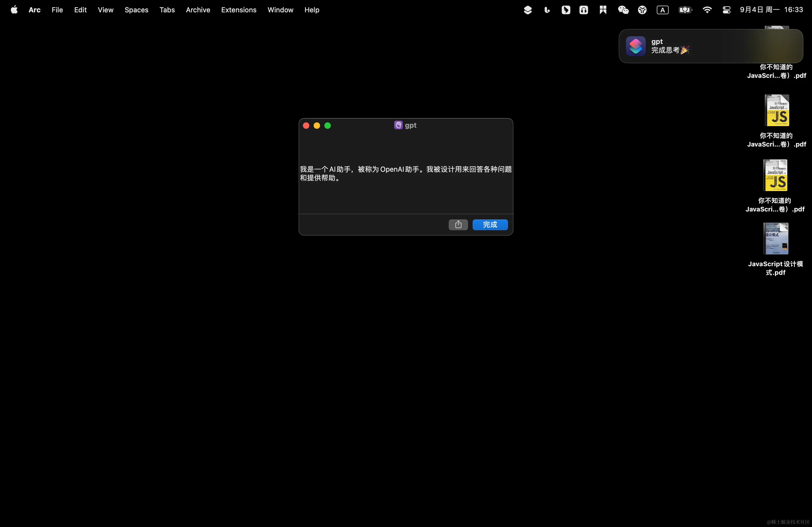Click the Wi-Fi status icon
This screenshot has height=527, width=812.
707,10
